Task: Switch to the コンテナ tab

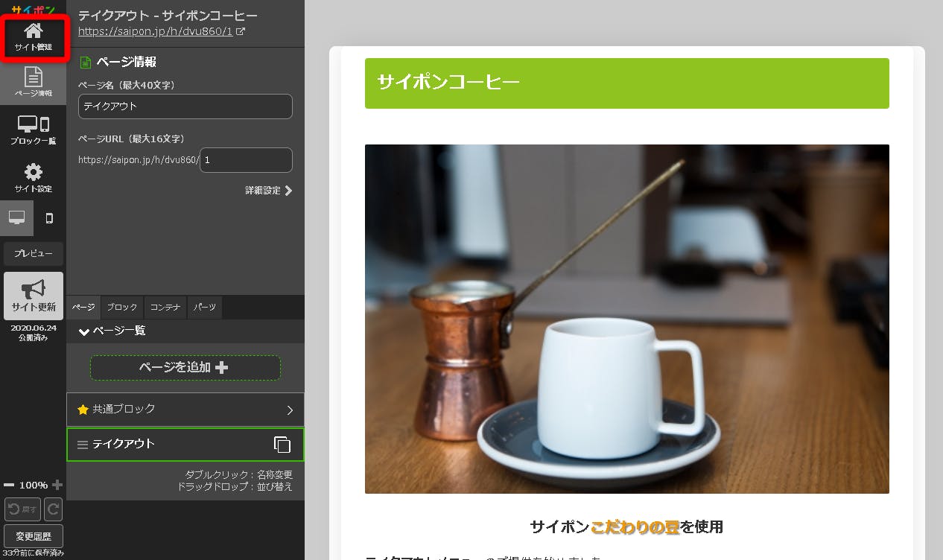Action: [165, 307]
